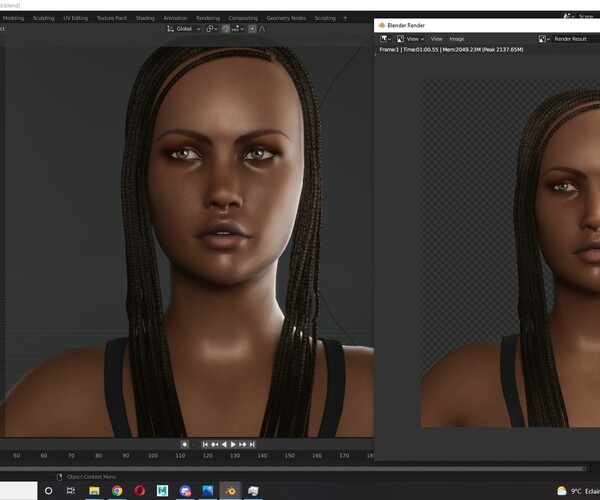This screenshot has width=600, height=500.
Task: Jump to timeline end frame
Action: [x=252, y=444]
